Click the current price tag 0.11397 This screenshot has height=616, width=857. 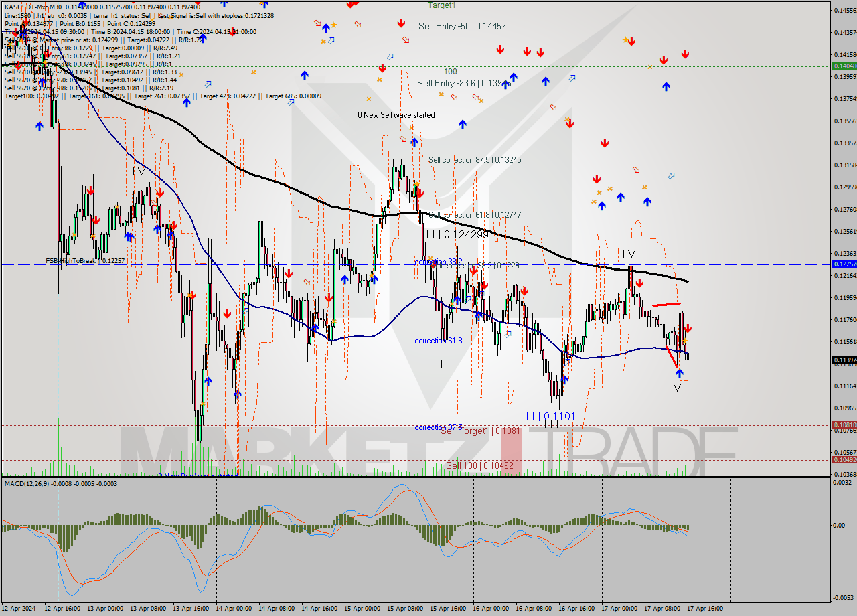843,360
